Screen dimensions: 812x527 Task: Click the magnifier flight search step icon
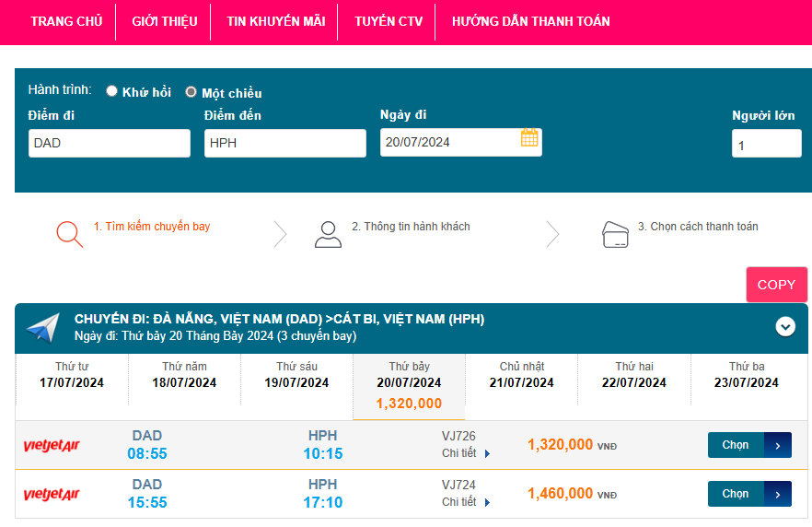pos(69,234)
